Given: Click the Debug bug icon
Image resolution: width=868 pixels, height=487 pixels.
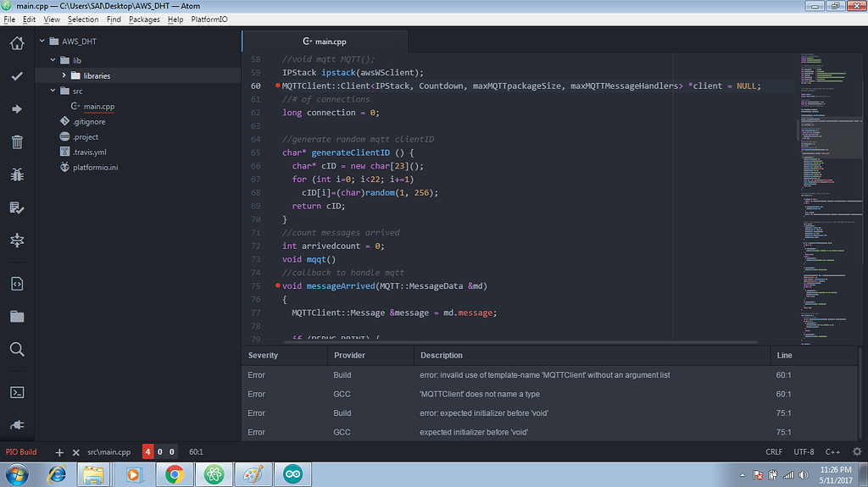Looking at the screenshot, I should coord(17,174).
